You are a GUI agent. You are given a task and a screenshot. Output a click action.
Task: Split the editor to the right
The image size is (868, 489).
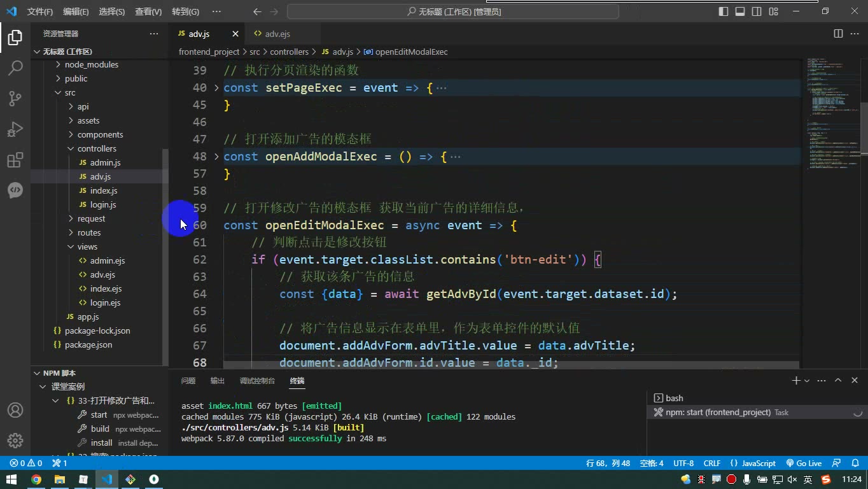click(838, 34)
